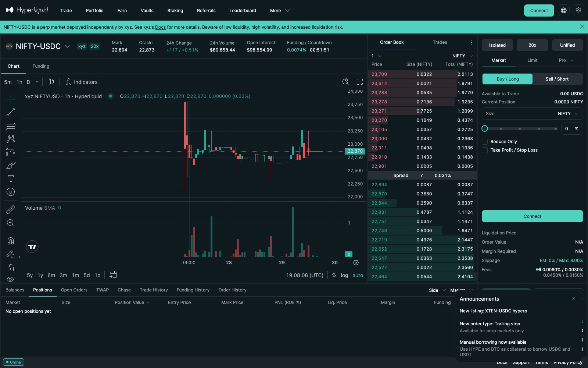This screenshot has height=368, width=588.
Task: Select the ruler measure tool
Action: [11, 209]
